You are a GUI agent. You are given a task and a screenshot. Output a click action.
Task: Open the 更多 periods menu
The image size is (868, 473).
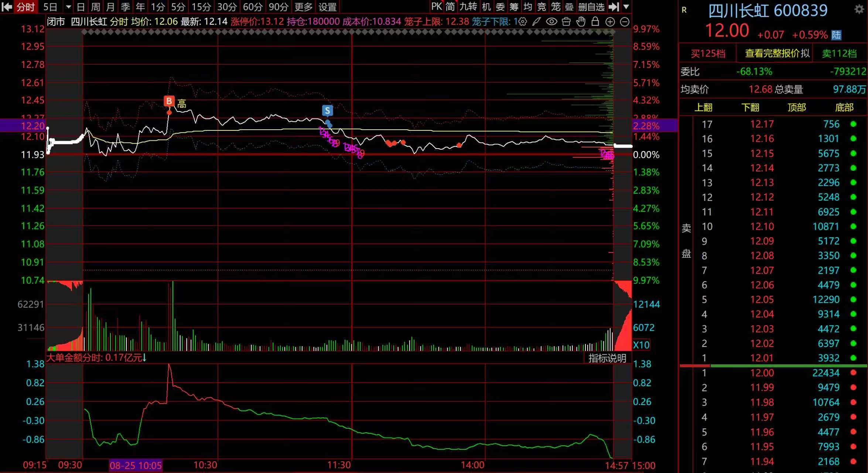[x=303, y=7]
